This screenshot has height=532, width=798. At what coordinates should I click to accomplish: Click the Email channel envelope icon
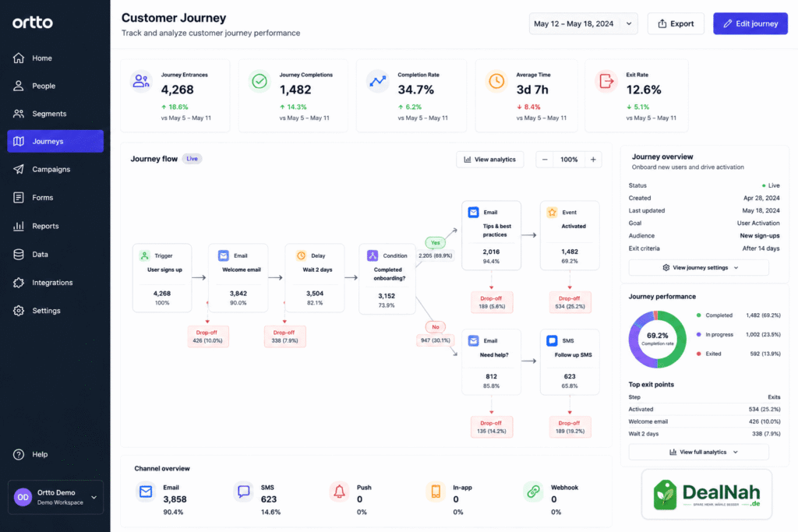(146, 491)
